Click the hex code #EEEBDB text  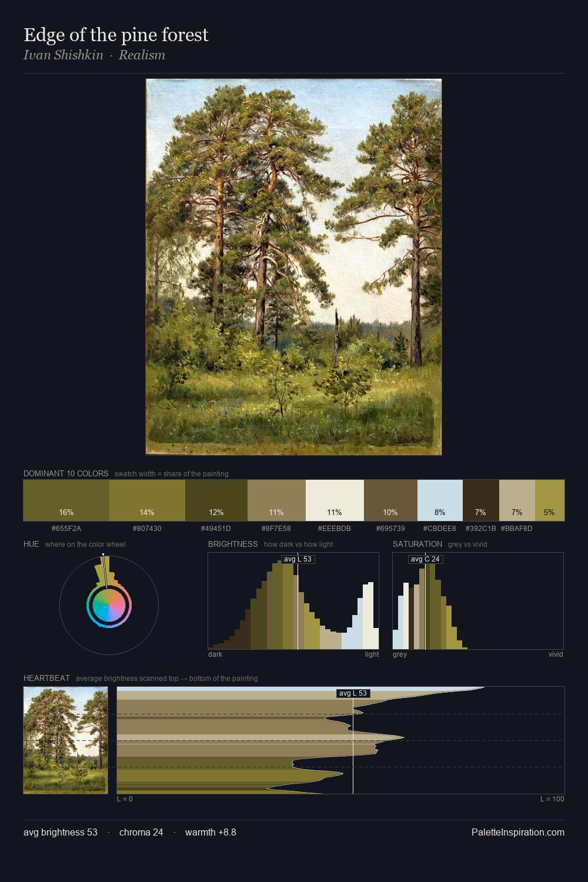(335, 528)
